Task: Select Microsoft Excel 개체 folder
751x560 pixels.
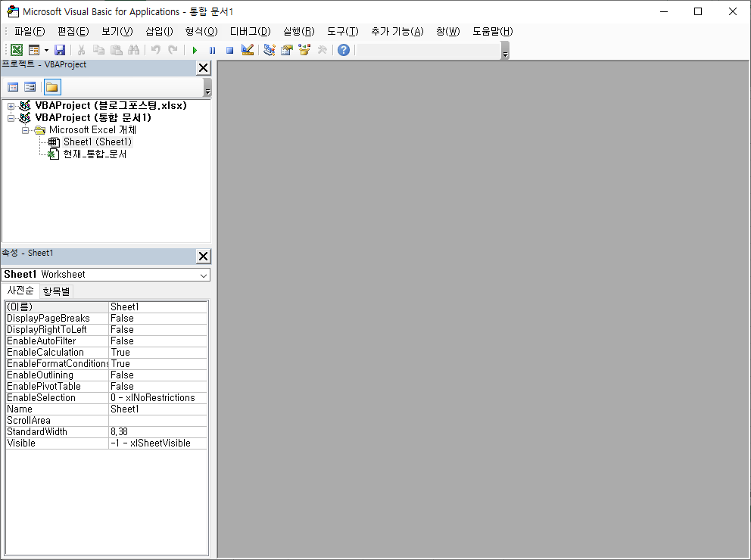Action: click(92, 129)
